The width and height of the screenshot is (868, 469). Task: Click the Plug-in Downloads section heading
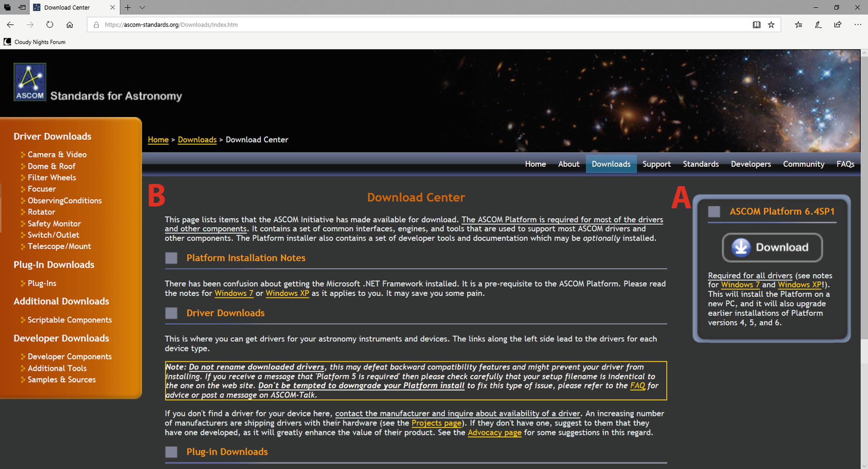pyautogui.click(x=227, y=452)
